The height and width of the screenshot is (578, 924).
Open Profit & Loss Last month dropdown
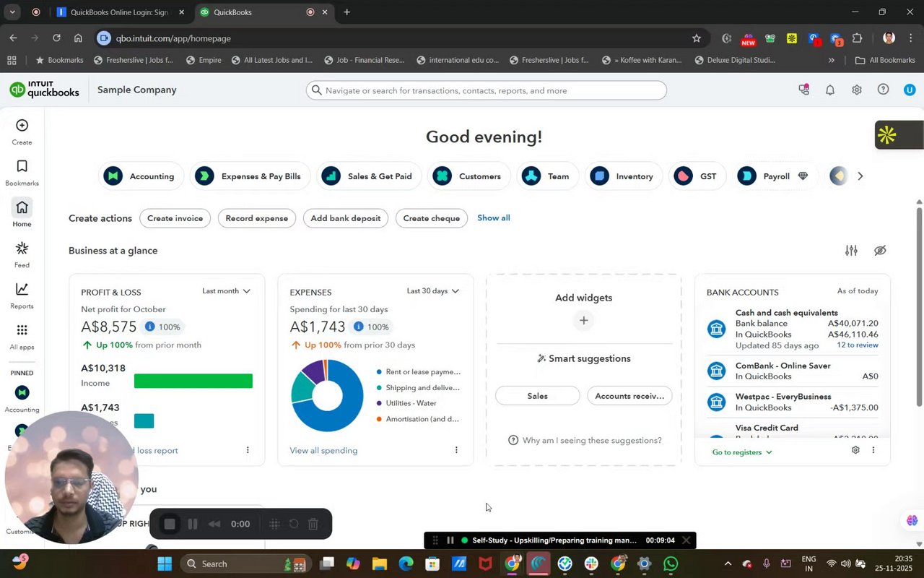227,291
